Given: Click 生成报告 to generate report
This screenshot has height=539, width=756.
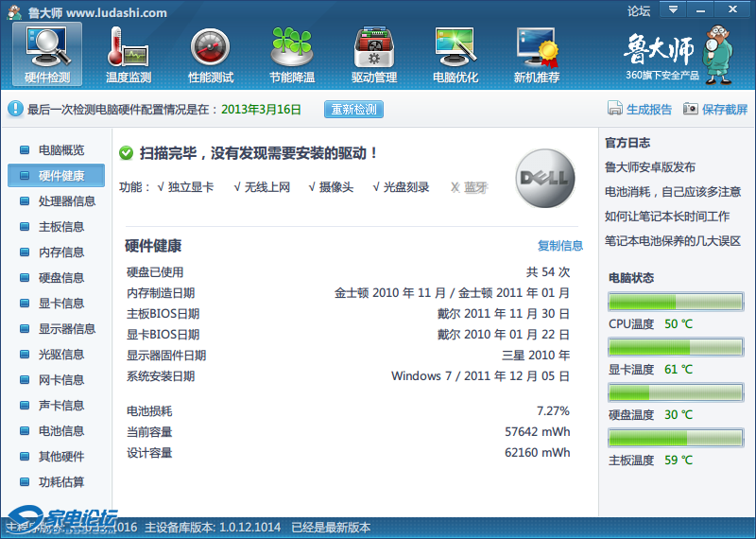Looking at the screenshot, I should [640, 110].
